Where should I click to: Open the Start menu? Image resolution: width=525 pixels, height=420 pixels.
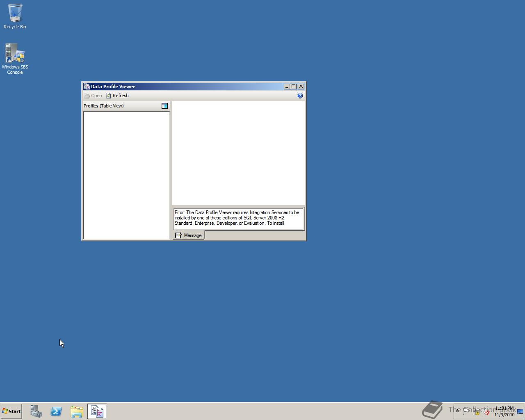pos(11,411)
